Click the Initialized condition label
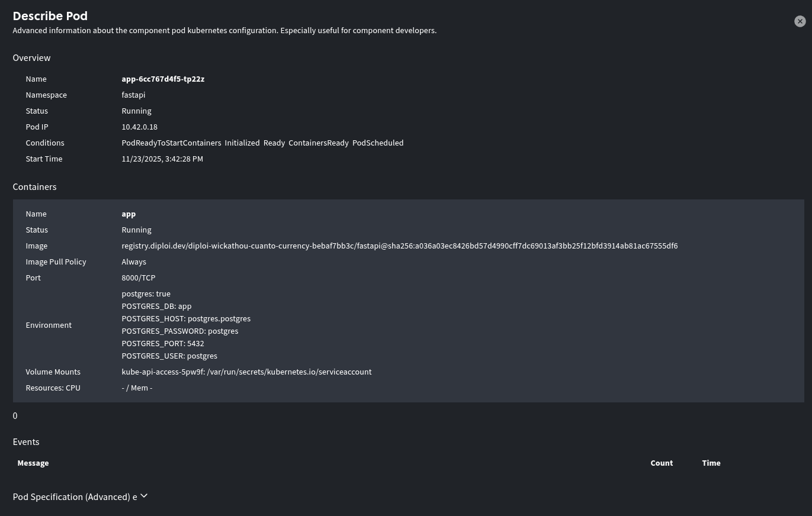Image resolution: width=812 pixels, height=516 pixels. 242,143
